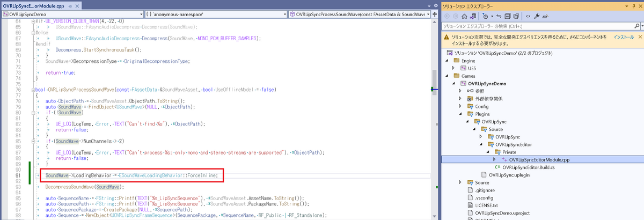The image size is (644, 220).
Task: Click the Solution Explorer search field
Action: pyautogui.click(x=536, y=26)
